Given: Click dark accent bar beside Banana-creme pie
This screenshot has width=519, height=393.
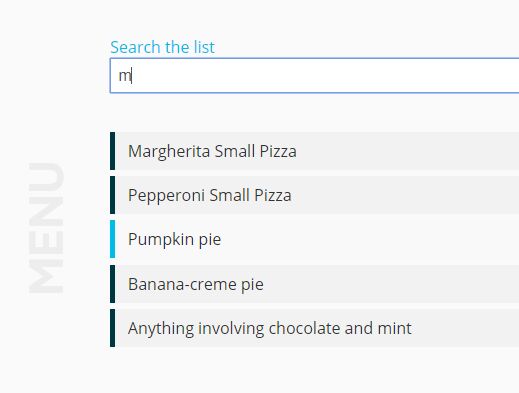Looking at the screenshot, I should pyautogui.click(x=113, y=284).
